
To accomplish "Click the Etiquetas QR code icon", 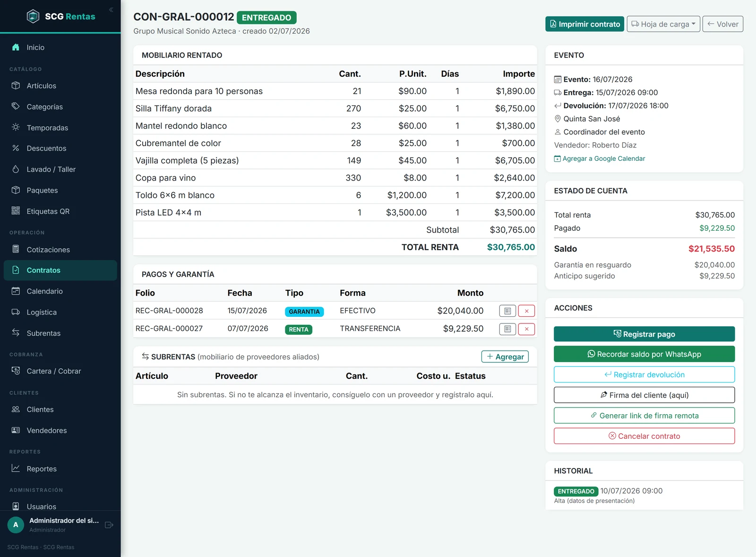I will (16, 211).
